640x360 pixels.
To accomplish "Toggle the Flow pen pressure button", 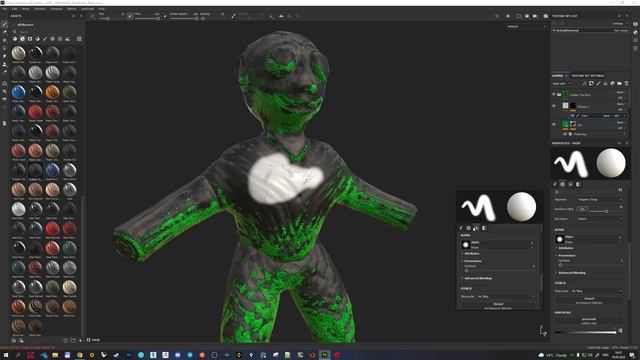I will pyautogui.click(x=165, y=16).
